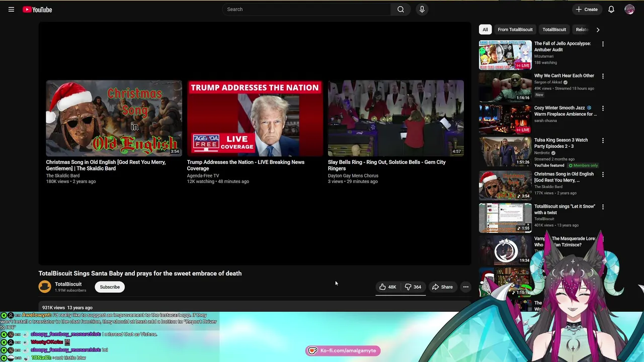Open TotalBiscuit Let it Snow thumbnail
Screen dimensions: 644x362
(x=505, y=218)
